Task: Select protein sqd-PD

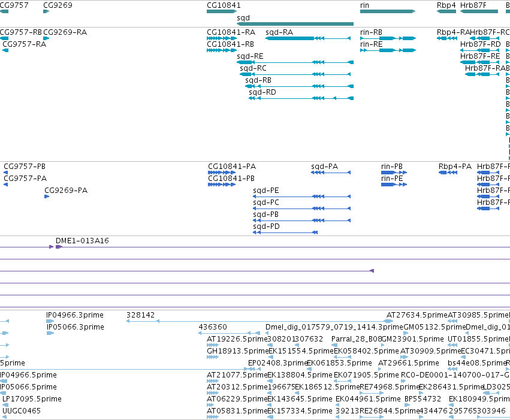Action: click(x=285, y=232)
